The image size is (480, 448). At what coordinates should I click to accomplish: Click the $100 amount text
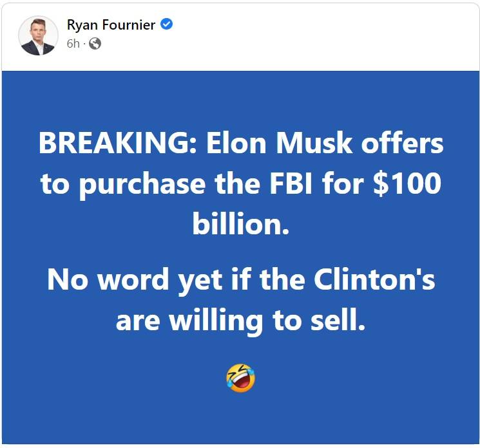[x=407, y=183]
